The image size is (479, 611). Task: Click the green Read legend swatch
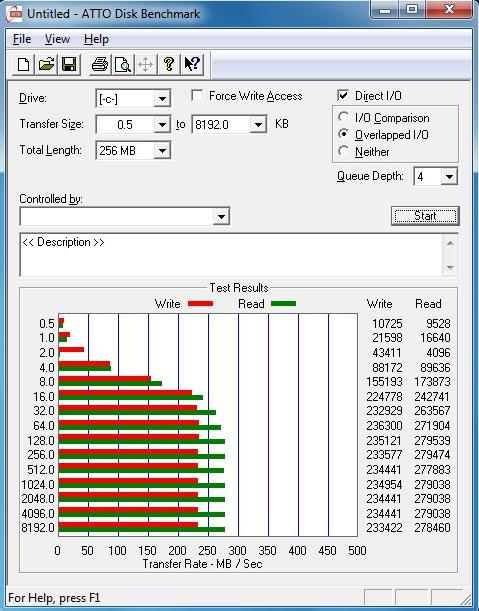tap(283, 304)
